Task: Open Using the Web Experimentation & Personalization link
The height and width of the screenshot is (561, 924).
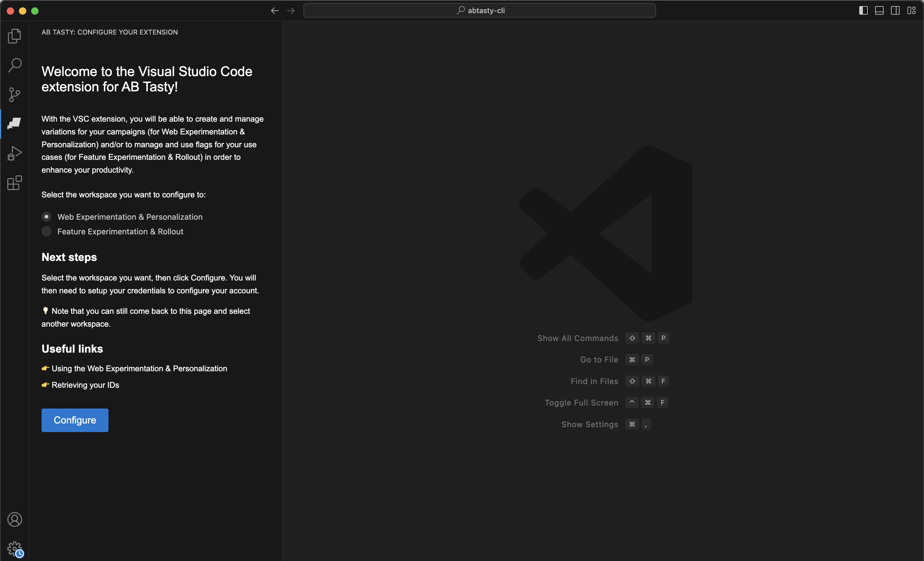Action: pyautogui.click(x=139, y=368)
